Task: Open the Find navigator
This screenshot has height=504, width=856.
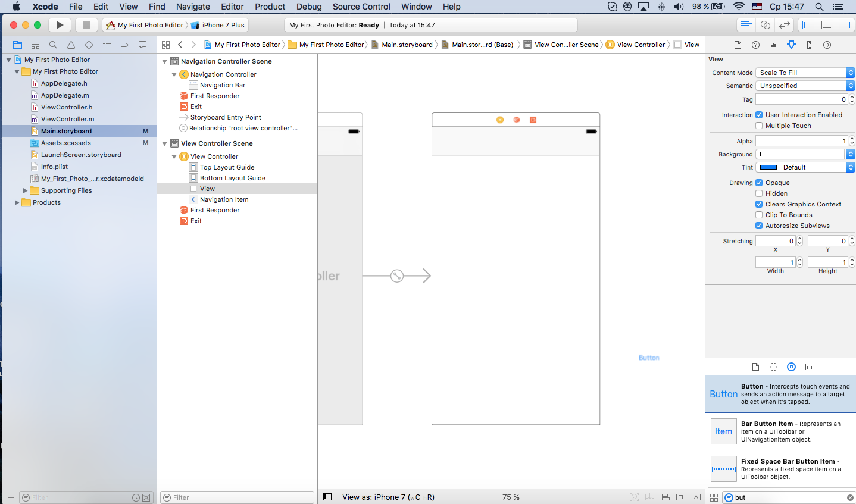Action: [x=53, y=45]
